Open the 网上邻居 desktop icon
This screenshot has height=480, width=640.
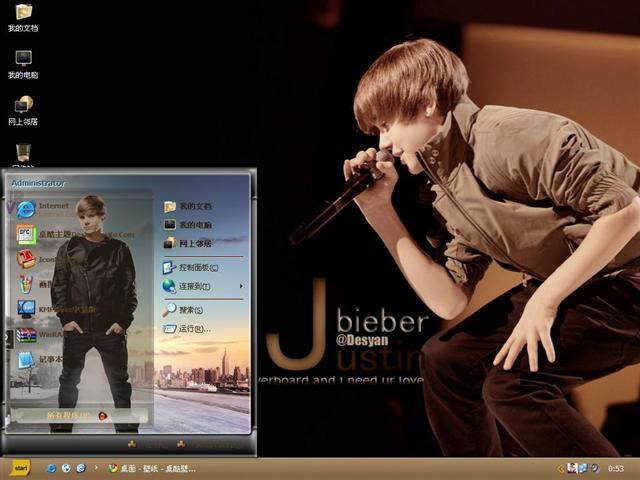[23, 111]
